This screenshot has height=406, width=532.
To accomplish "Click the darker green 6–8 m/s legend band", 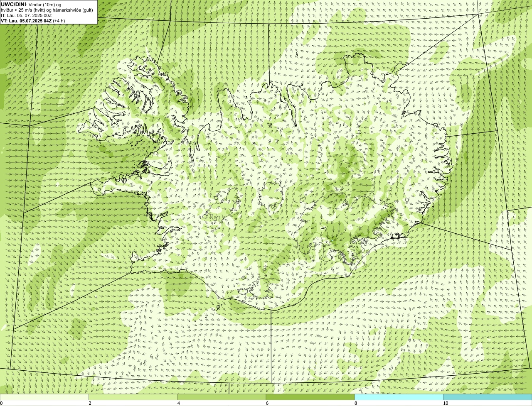I will [x=310, y=397].
